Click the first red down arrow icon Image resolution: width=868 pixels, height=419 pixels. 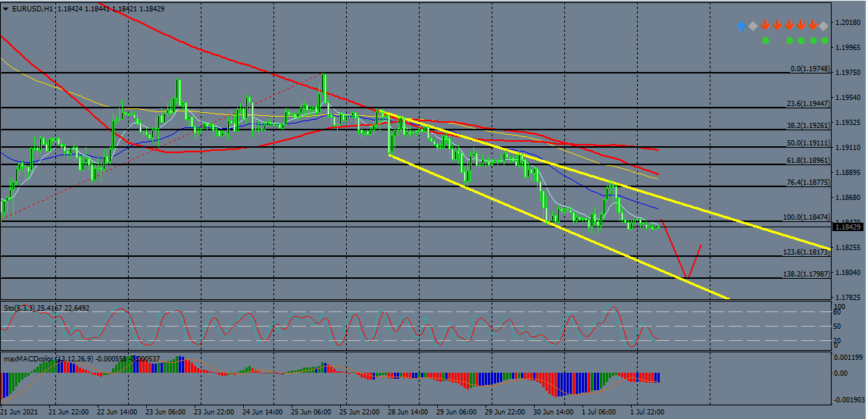pyautogui.click(x=765, y=26)
